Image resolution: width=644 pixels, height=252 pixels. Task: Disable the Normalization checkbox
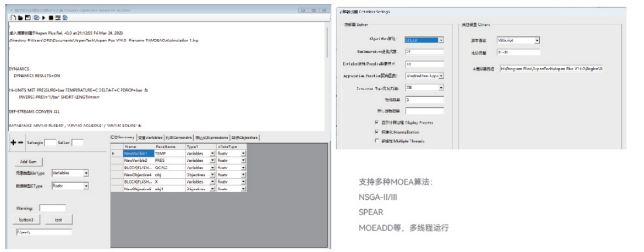pos(376,132)
